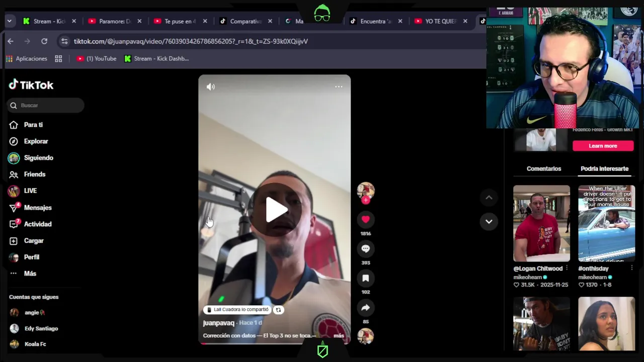Open the Siguiendo feed
The width and height of the screenshot is (644, 362).
pos(38,158)
